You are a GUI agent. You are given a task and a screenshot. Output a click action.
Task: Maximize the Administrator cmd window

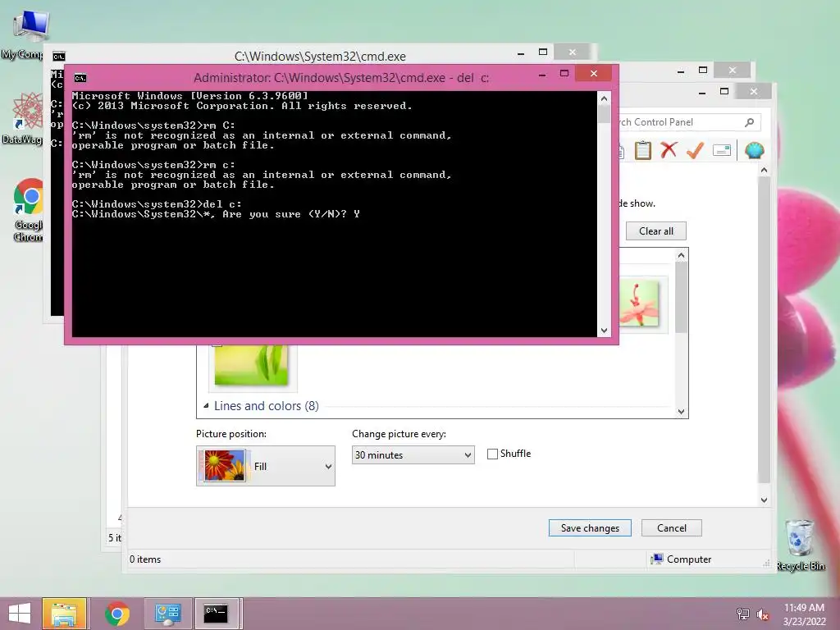click(564, 73)
